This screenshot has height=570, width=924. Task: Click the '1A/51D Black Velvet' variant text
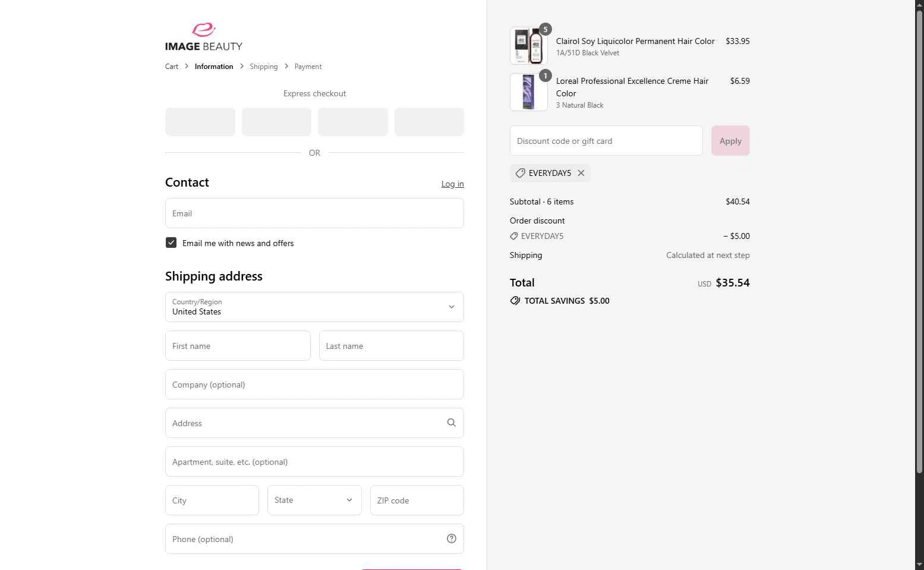pos(588,53)
